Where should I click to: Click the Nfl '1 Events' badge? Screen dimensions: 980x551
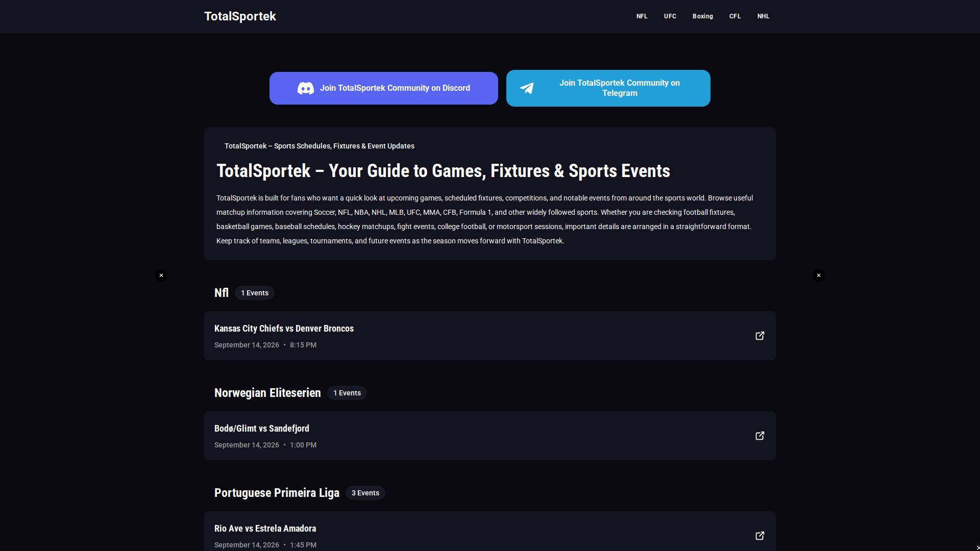point(255,293)
